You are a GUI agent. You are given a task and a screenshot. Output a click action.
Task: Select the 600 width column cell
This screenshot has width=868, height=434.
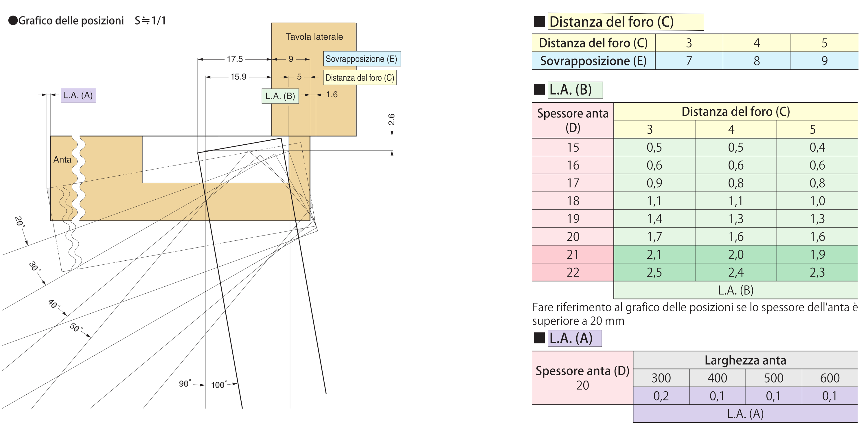pyautogui.click(x=829, y=378)
